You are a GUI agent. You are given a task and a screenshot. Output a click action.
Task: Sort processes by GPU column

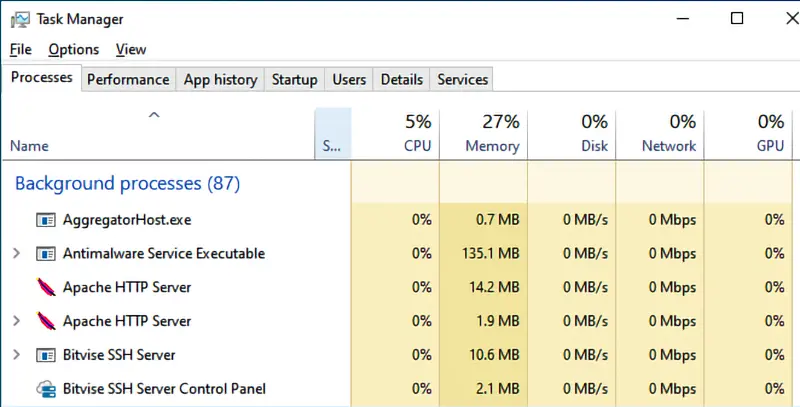tap(748, 134)
